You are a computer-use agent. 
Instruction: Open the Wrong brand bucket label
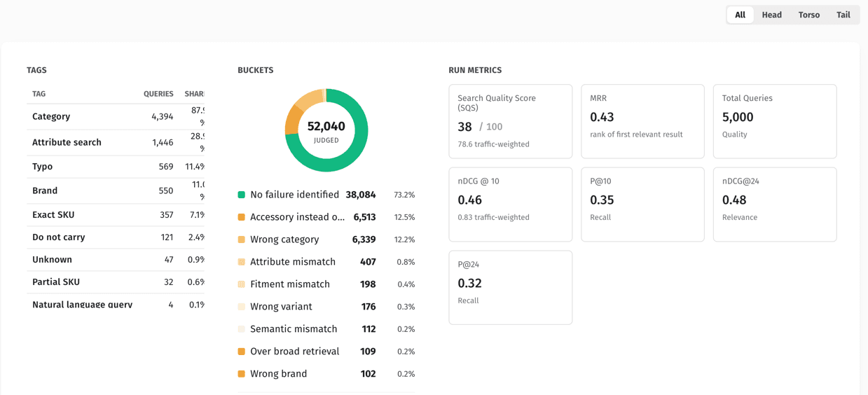coord(278,374)
